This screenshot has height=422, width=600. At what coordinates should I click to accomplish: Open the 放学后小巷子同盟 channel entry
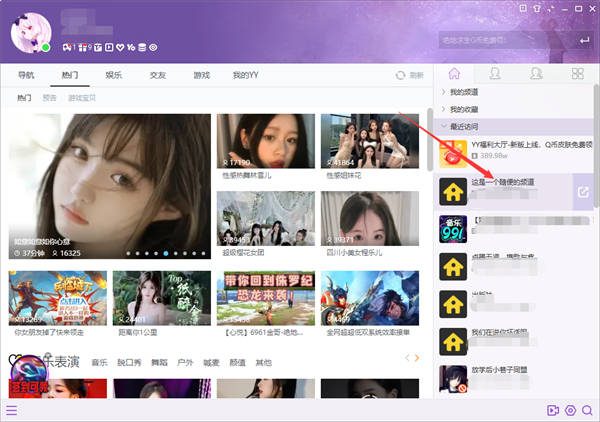[514, 379]
